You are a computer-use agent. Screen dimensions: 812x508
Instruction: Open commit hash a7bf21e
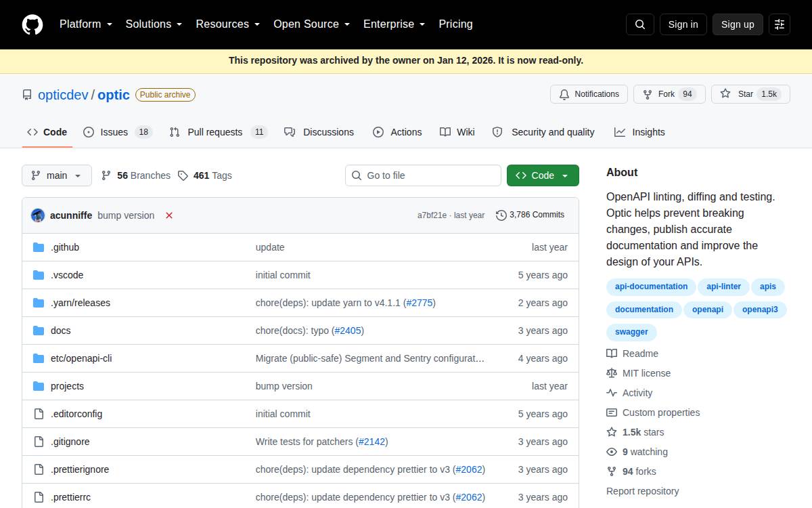coord(432,215)
